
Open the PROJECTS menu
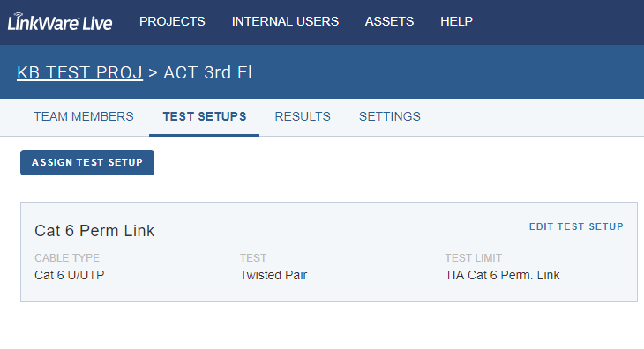click(x=172, y=21)
